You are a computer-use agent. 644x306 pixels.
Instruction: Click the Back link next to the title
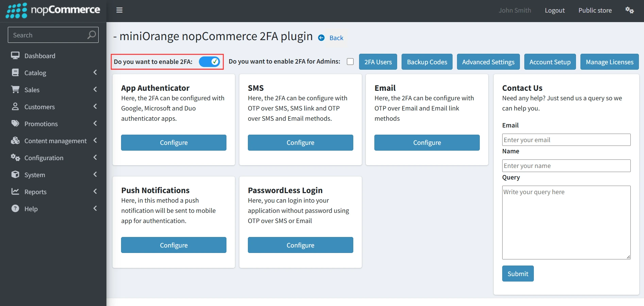click(335, 38)
